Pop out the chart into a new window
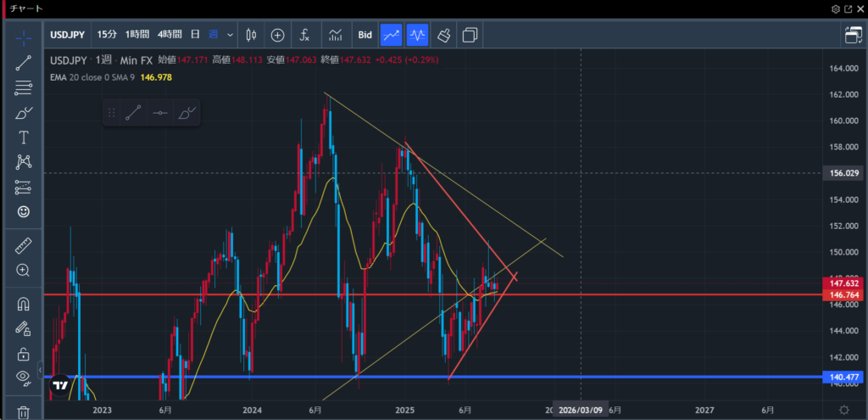Image resolution: width=868 pixels, height=420 pixels. point(848,8)
